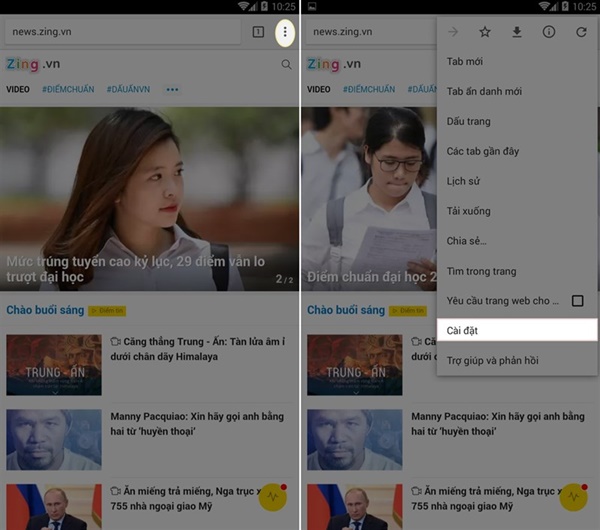Choose 'Tab ẩn danh mới' option
This screenshot has width=600, height=530.
517,91
